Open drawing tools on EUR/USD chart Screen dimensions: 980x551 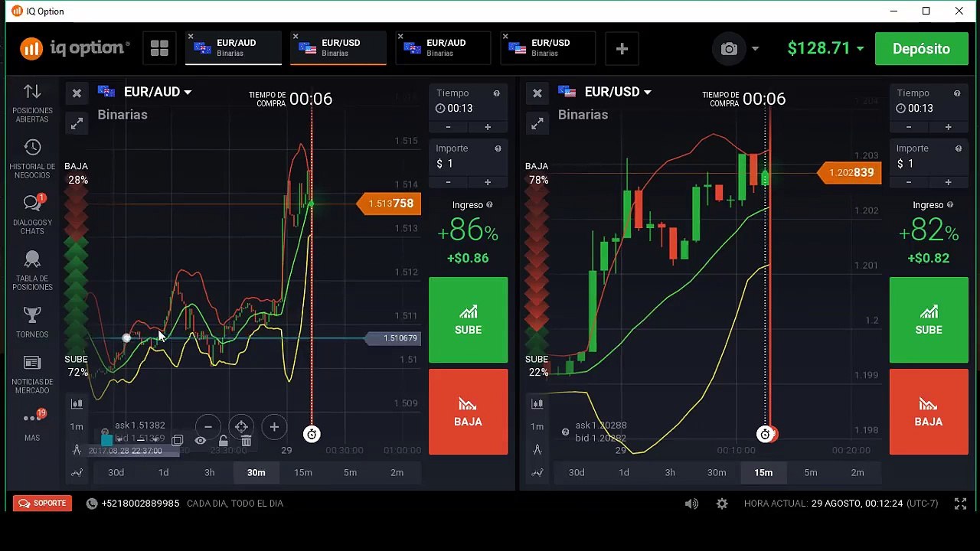537,449
